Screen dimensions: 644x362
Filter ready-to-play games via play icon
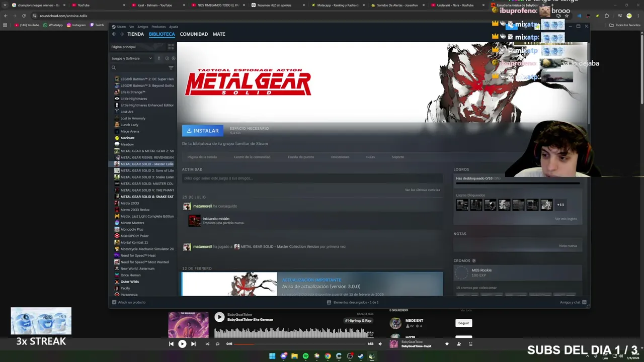click(174, 58)
